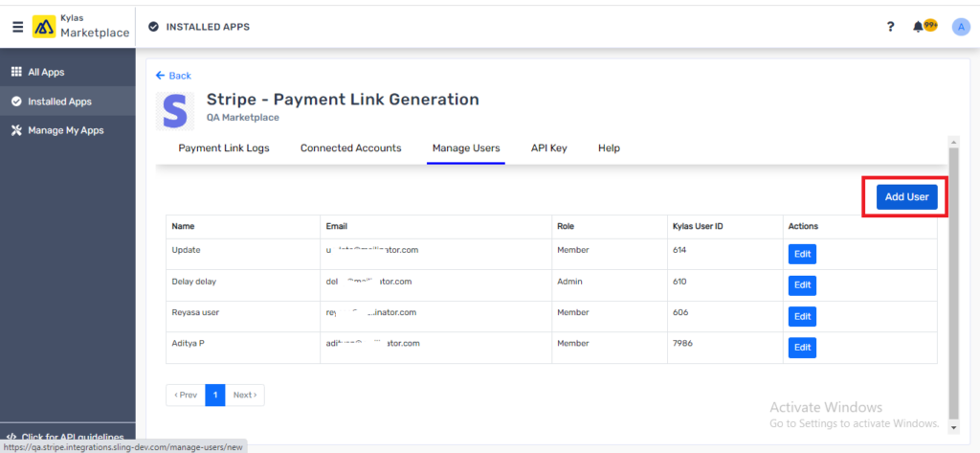Edit the Delay delay user
Screen dimensions: 980x453
(x=802, y=285)
